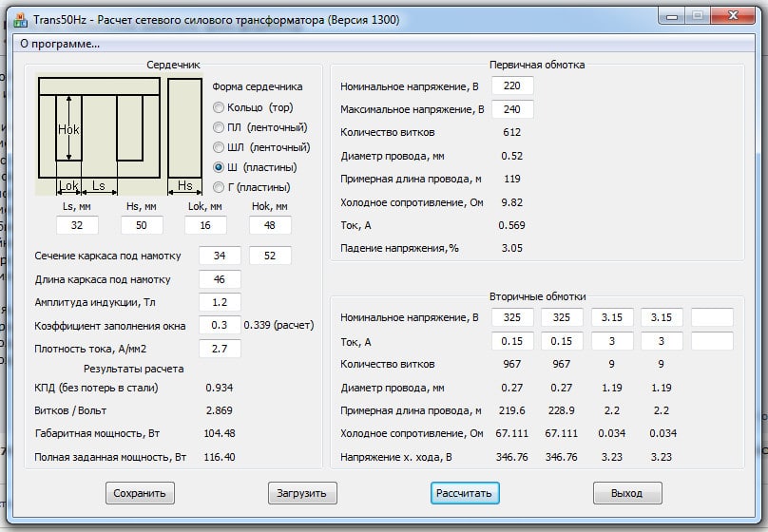Viewport: 768px width, 532px height.
Task: Click the Trans50Hz app icon in title bar
Action: [x=20, y=20]
